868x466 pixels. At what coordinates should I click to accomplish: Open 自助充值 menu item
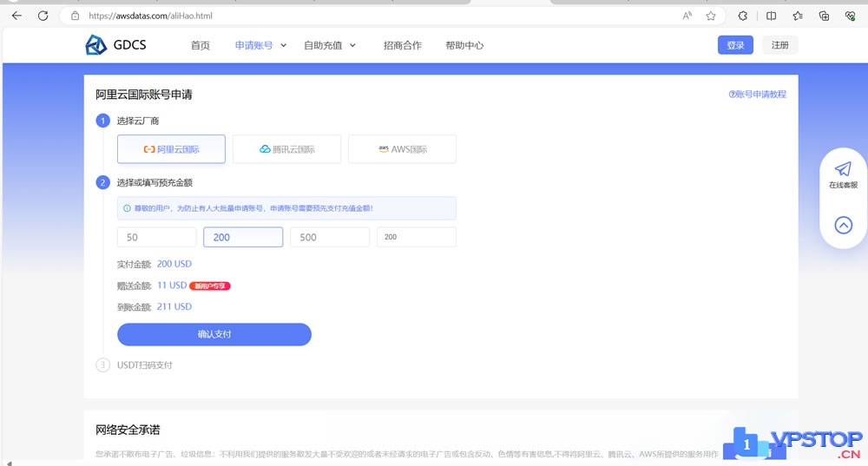click(x=323, y=45)
